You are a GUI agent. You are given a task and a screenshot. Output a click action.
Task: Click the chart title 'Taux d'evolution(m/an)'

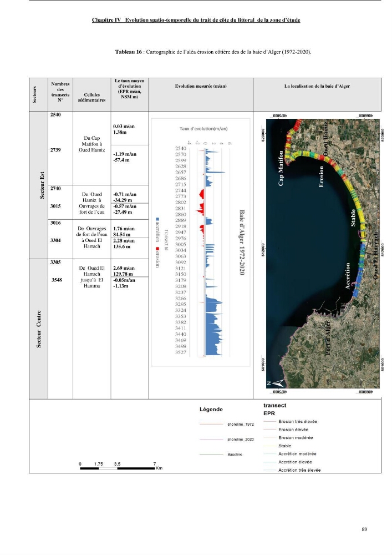pyautogui.click(x=203, y=129)
